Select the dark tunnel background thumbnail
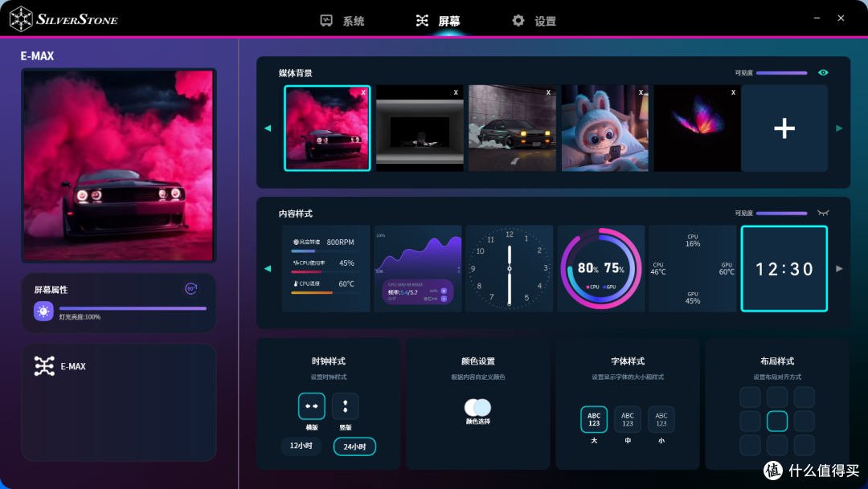The height and width of the screenshot is (489, 868). pyautogui.click(x=420, y=128)
